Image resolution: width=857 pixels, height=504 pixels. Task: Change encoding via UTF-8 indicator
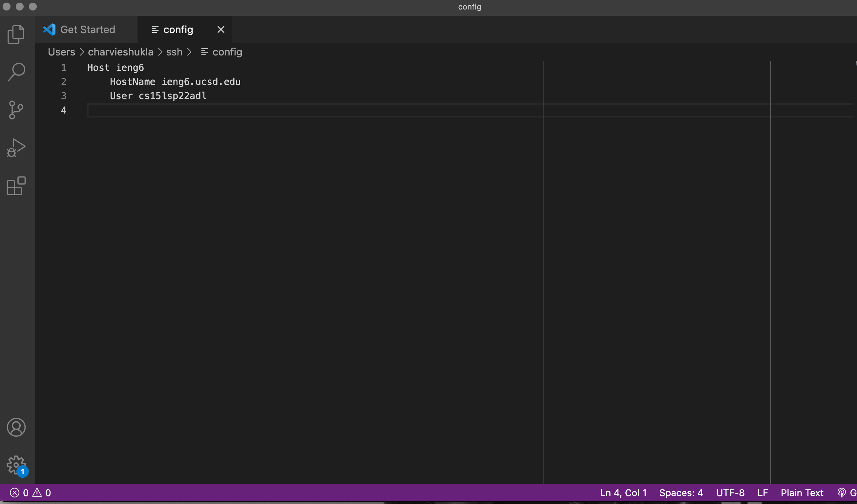pos(730,493)
